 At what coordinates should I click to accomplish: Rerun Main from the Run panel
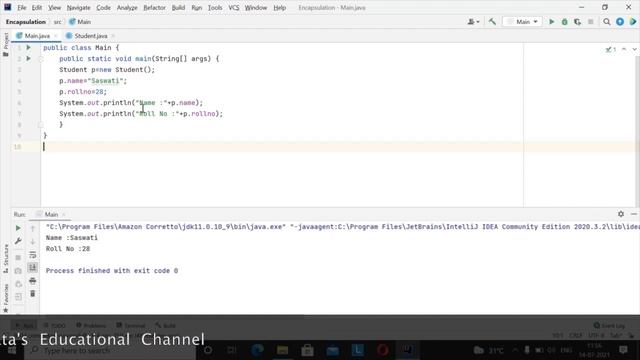point(18,228)
